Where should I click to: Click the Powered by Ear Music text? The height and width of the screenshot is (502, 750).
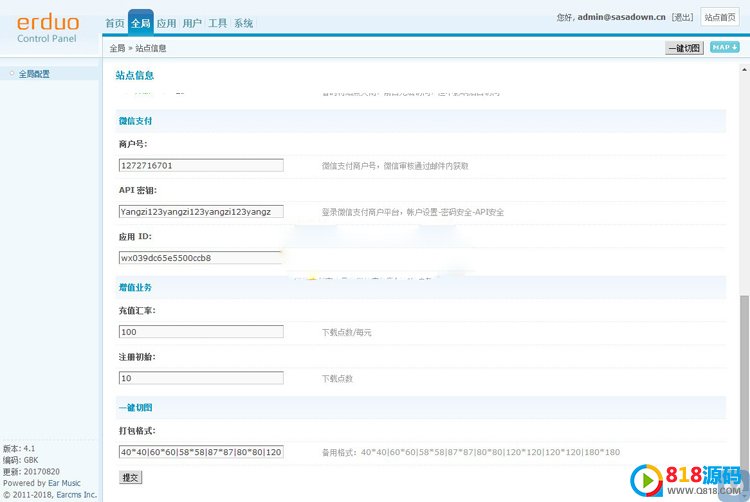42,483
